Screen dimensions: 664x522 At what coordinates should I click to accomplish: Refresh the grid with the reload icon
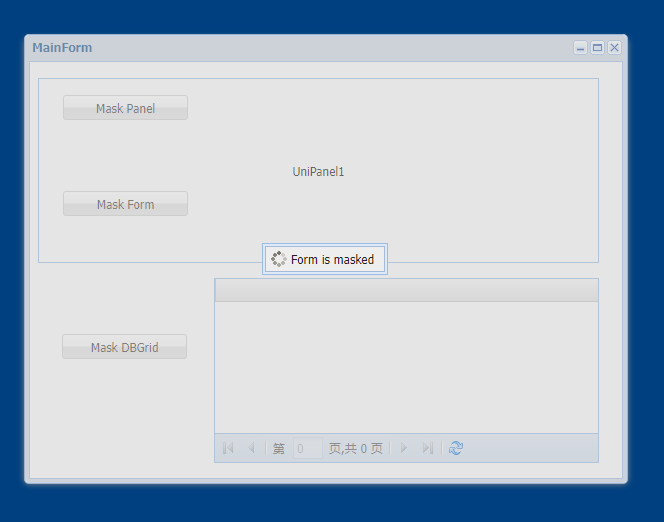pyautogui.click(x=456, y=448)
